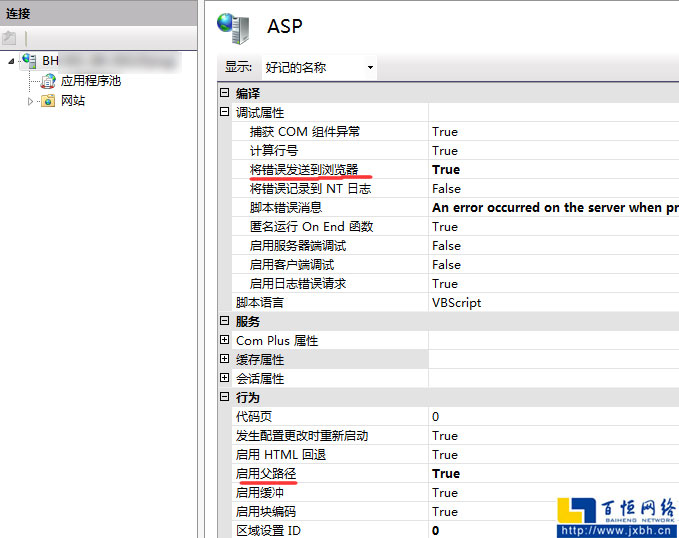Click True value of 捕获 COM 组件异常

(445, 132)
